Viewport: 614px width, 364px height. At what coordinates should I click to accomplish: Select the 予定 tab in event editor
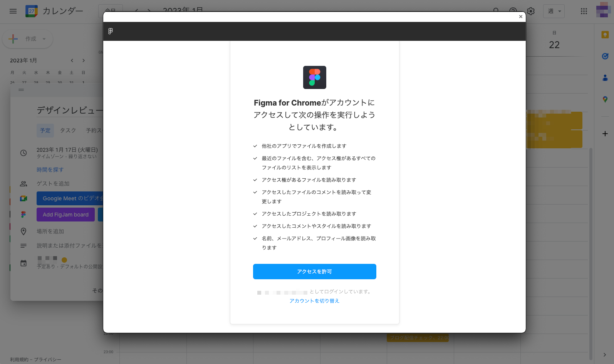pyautogui.click(x=45, y=131)
